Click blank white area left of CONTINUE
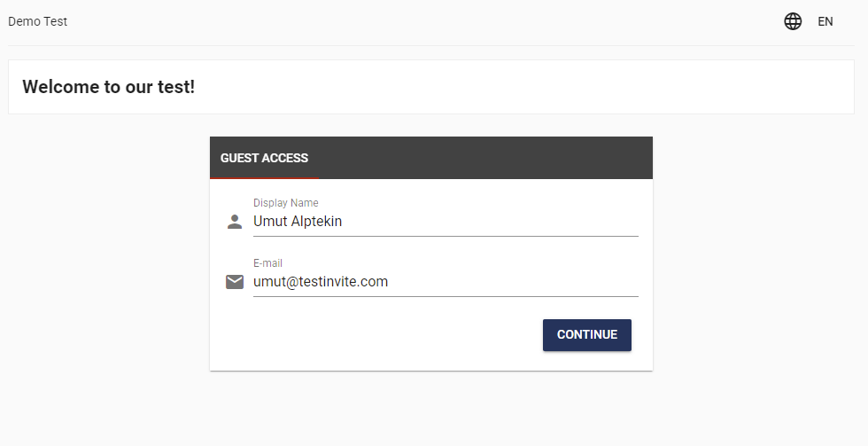The height and width of the screenshot is (446, 868). (x=376, y=334)
